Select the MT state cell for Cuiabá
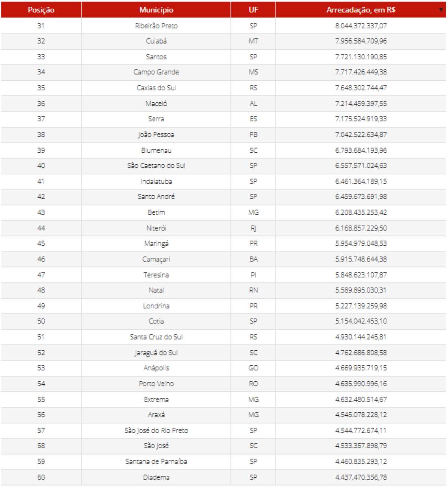 pos(253,41)
